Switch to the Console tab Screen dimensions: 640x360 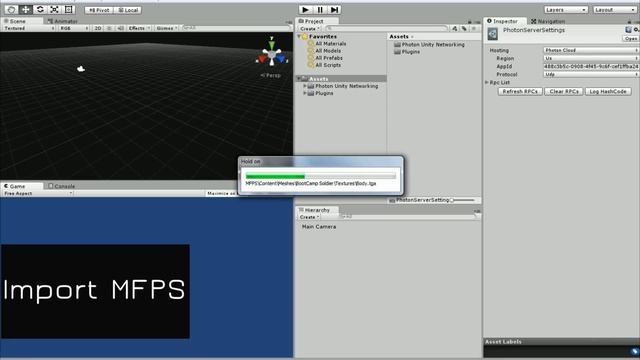[x=62, y=186]
